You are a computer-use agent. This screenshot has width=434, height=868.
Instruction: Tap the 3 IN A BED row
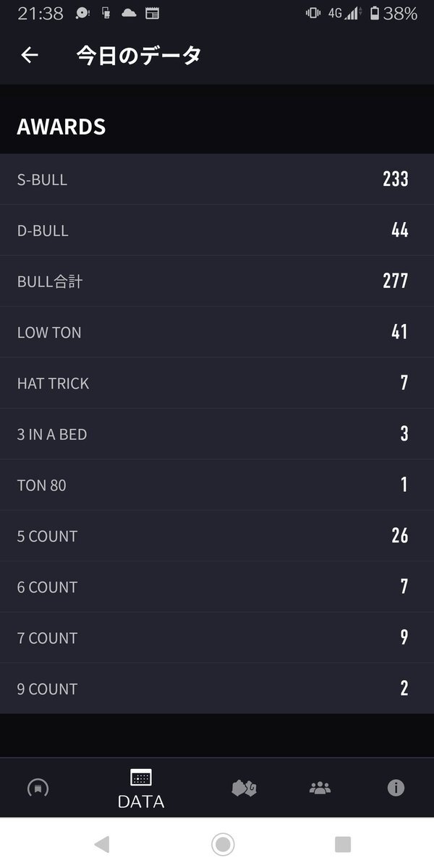click(217, 434)
